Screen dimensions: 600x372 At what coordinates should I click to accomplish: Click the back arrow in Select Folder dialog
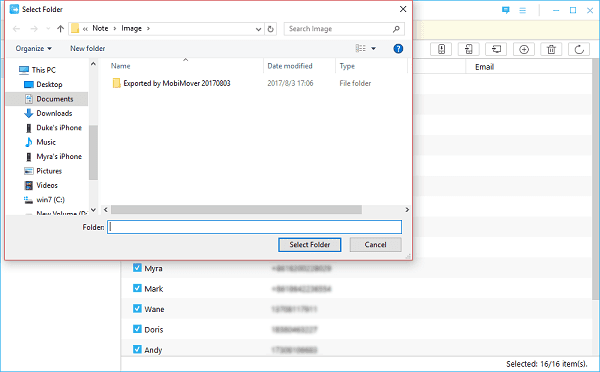[16, 29]
